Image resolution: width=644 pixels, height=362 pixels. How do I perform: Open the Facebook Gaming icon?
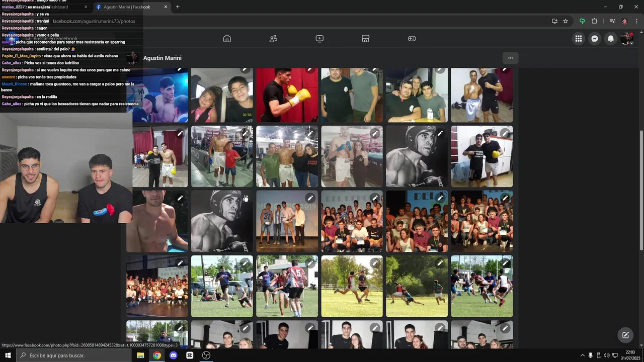pyautogui.click(x=412, y=39)
